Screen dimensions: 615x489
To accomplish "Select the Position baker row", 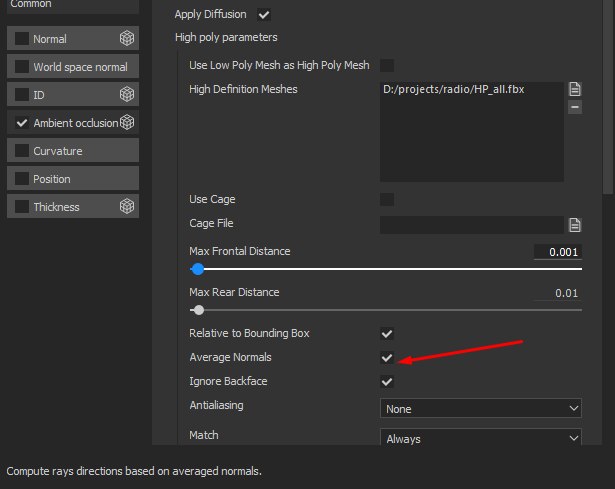I will tap(73, 178).
